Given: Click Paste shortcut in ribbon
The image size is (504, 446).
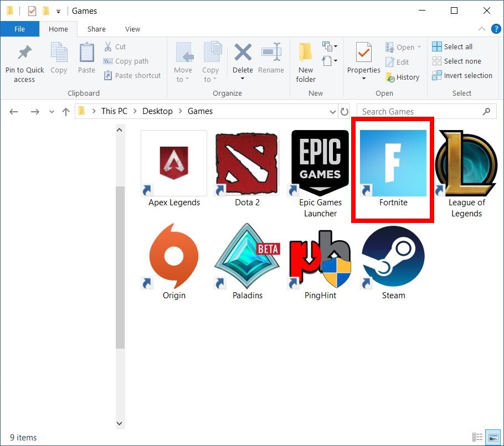Looking at the screenshot, I should tap(132, 75).
